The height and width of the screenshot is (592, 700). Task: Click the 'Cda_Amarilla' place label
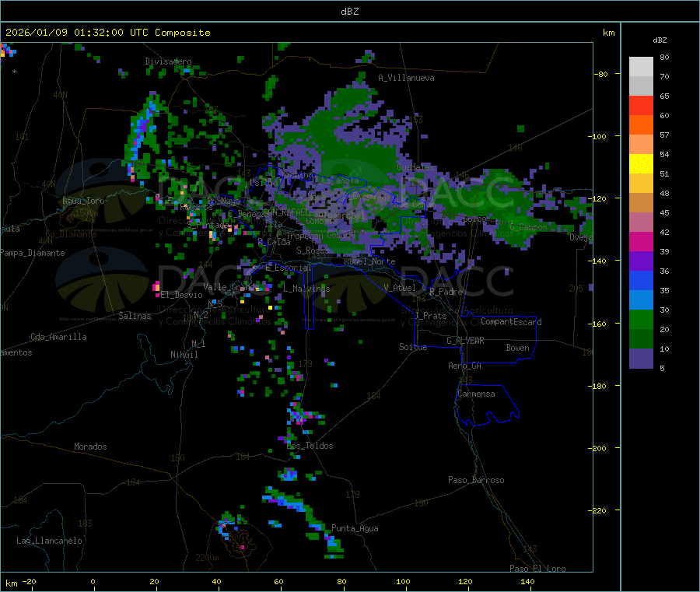[x=58, y=337]
